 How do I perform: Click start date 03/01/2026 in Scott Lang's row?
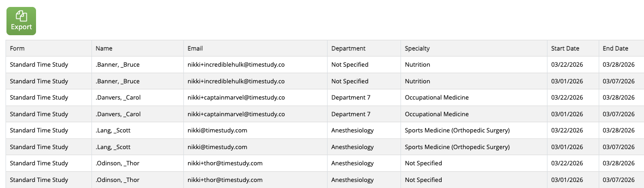[x=567, y=147]
